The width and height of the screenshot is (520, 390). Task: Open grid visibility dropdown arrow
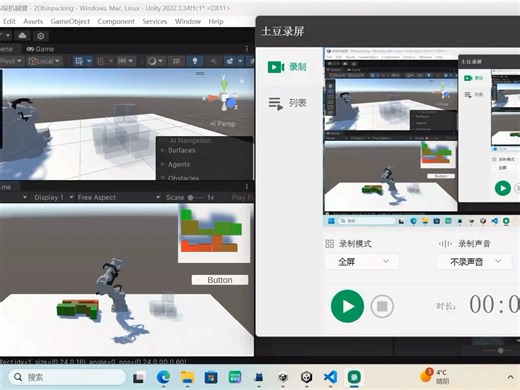click(x=89, y=61)
